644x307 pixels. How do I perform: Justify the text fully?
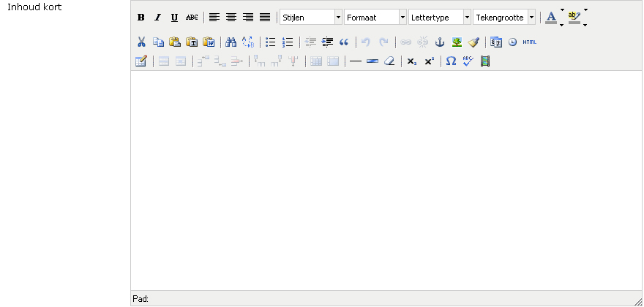click(x=265, y=18)
